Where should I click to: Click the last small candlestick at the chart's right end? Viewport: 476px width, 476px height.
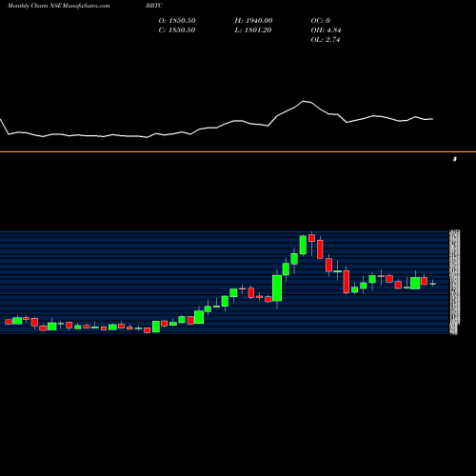click(433, 284)
